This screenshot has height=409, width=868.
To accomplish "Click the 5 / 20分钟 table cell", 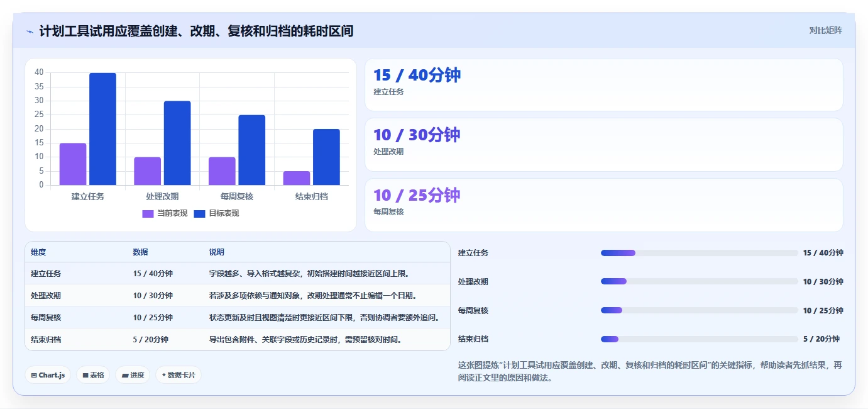I will pos(151,340).
